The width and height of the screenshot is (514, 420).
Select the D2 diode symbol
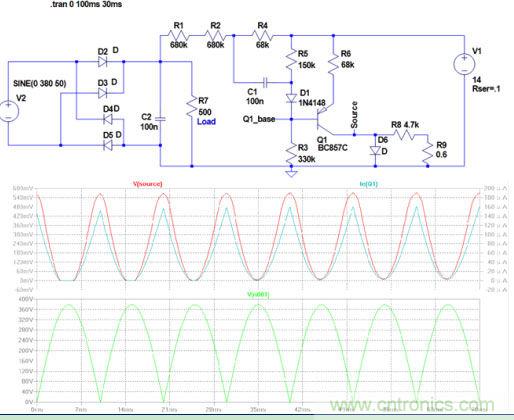[x=103, y=61]
